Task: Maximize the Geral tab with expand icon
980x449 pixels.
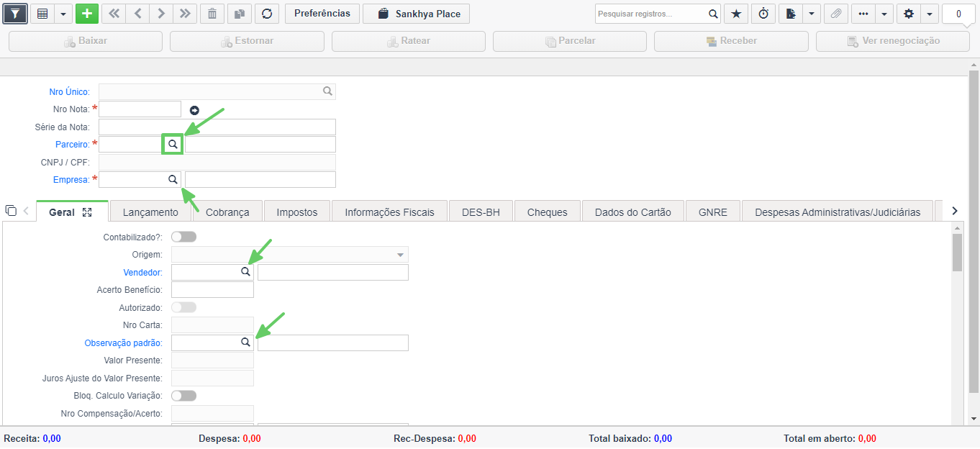Action: click(x=88, y=212)
